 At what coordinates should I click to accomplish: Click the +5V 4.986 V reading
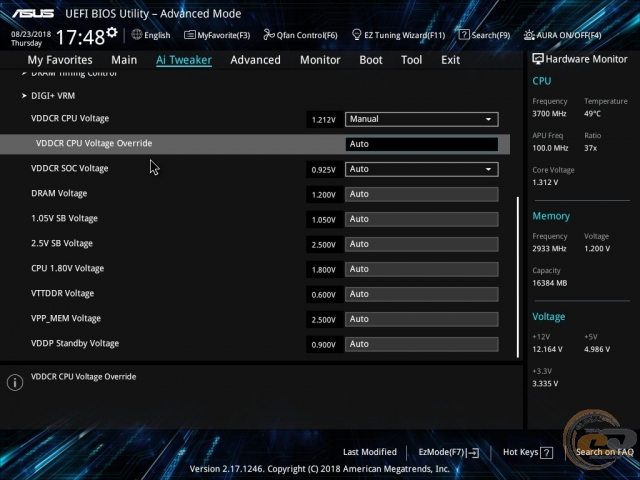coord(597,349)
